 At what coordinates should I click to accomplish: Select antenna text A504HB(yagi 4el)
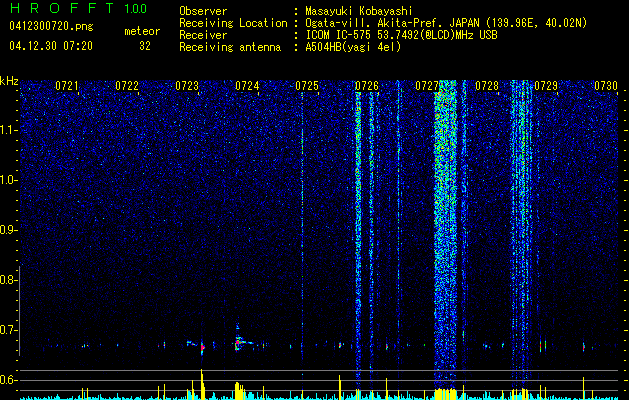(353, 47)
